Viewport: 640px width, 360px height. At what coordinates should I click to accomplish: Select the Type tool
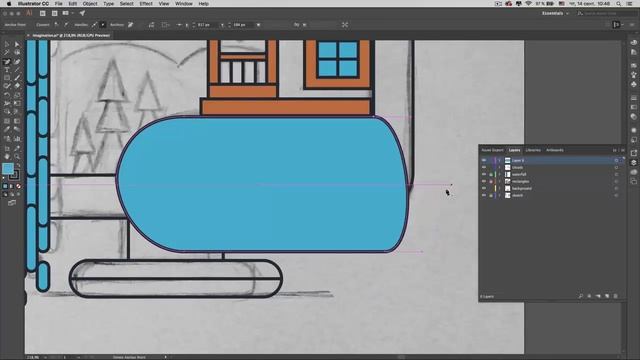pos(7,70)
